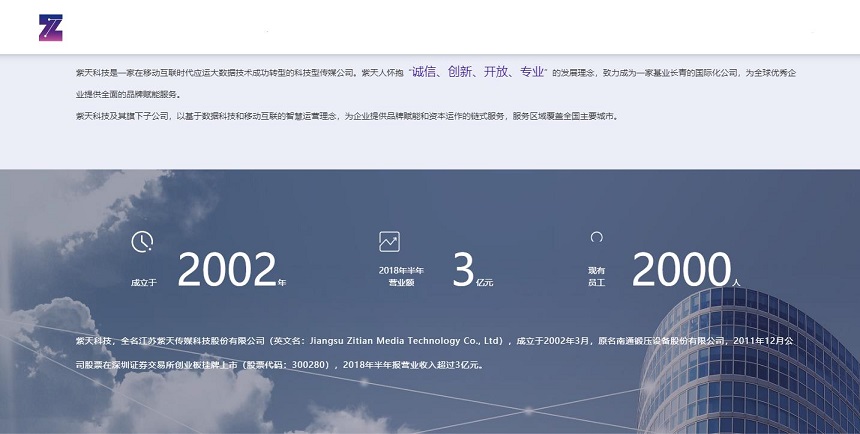
Task: Click the 亿元 unit after the 3
Action: click(x=485, y=283)
